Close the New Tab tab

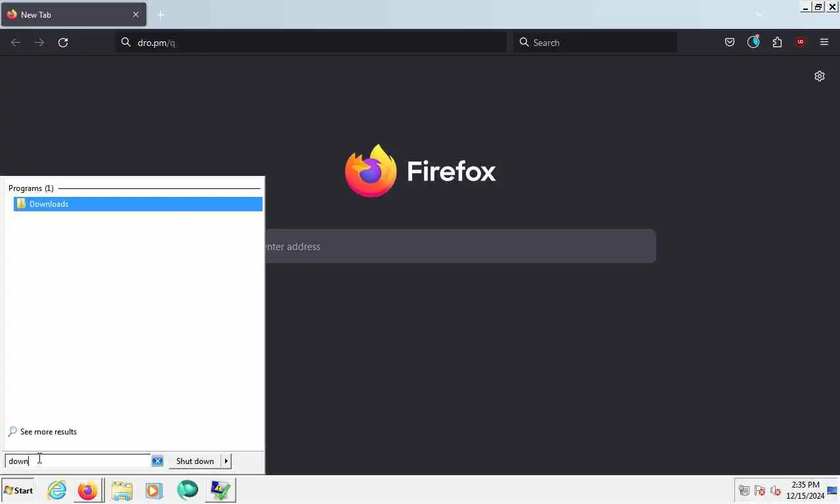coord(136,14)
